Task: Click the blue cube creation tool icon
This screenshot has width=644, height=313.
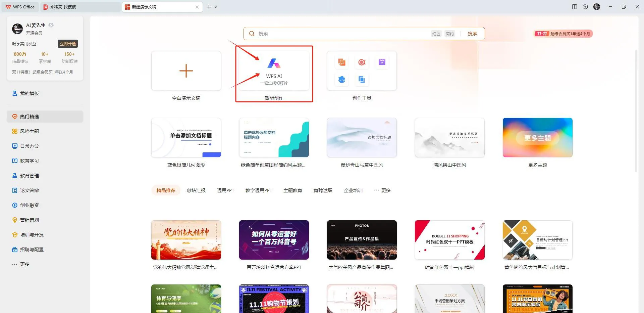Action: point(341,80)
